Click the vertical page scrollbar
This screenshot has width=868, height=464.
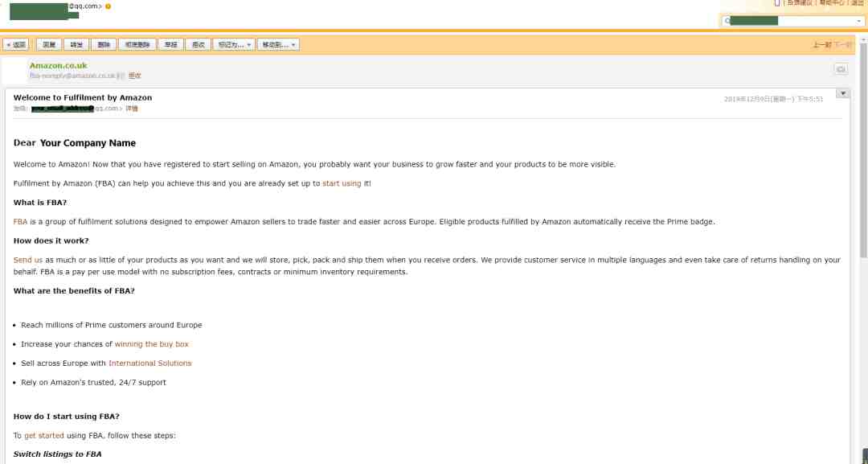863,150
